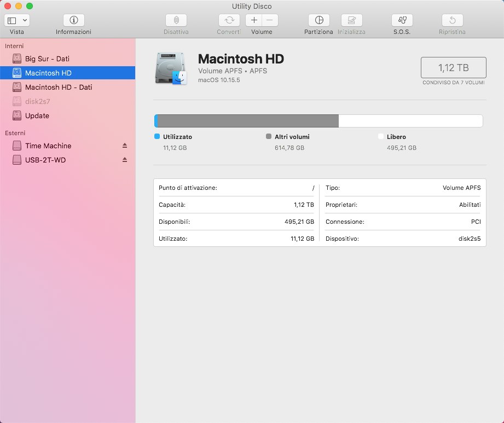
Task: Remove a volume with the minus button
Action: pos(270,20)
